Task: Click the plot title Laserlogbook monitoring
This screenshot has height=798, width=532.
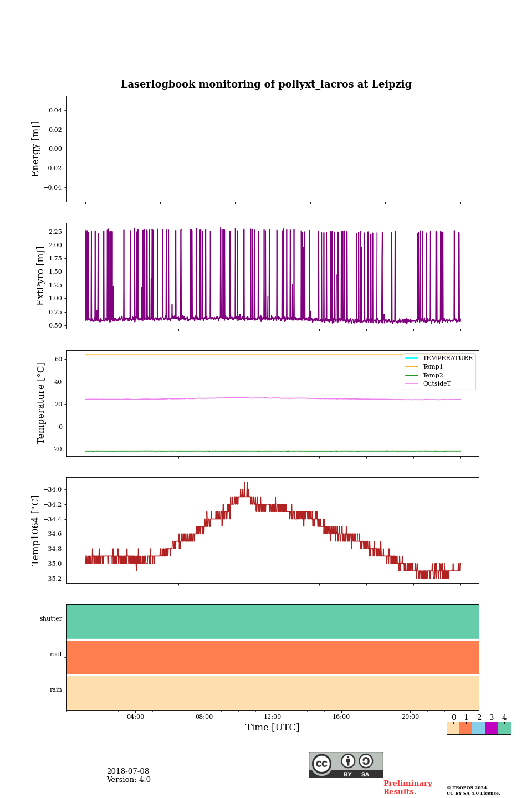Action: [x=266, y=84]
